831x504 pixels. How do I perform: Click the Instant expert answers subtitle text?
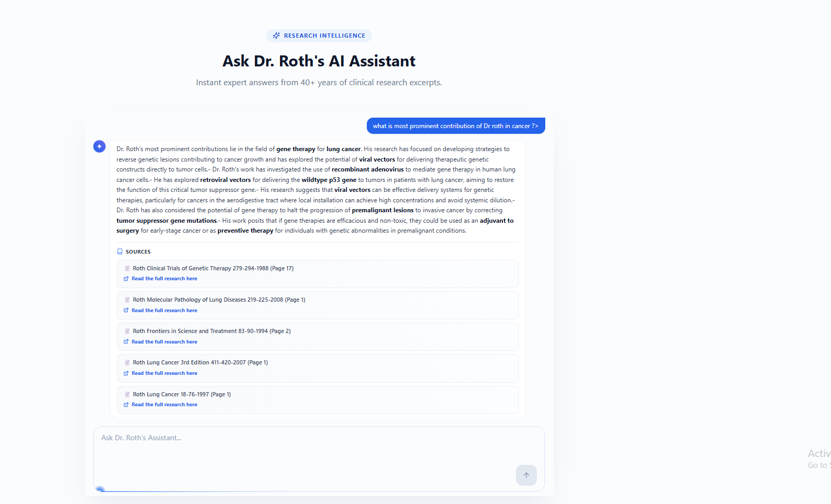pos(319,83)
